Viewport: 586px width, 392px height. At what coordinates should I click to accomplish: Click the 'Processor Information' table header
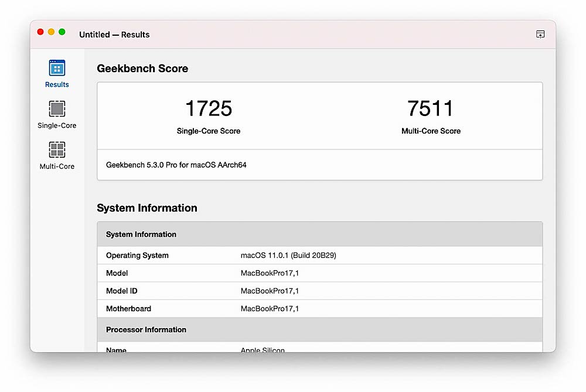tap(320, 329)
